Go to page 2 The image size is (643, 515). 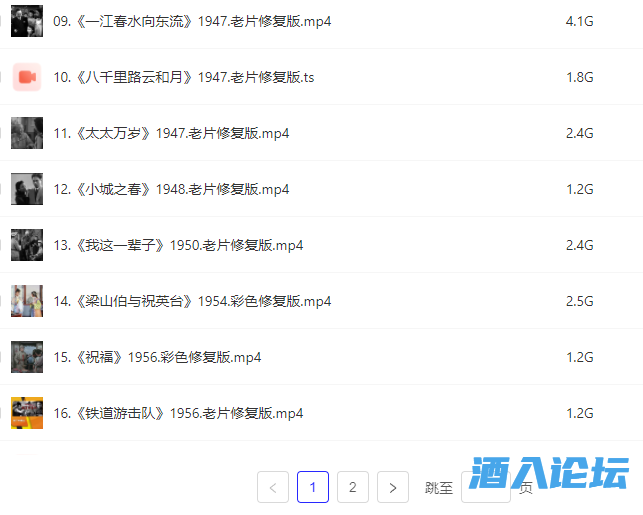point(353,487)
